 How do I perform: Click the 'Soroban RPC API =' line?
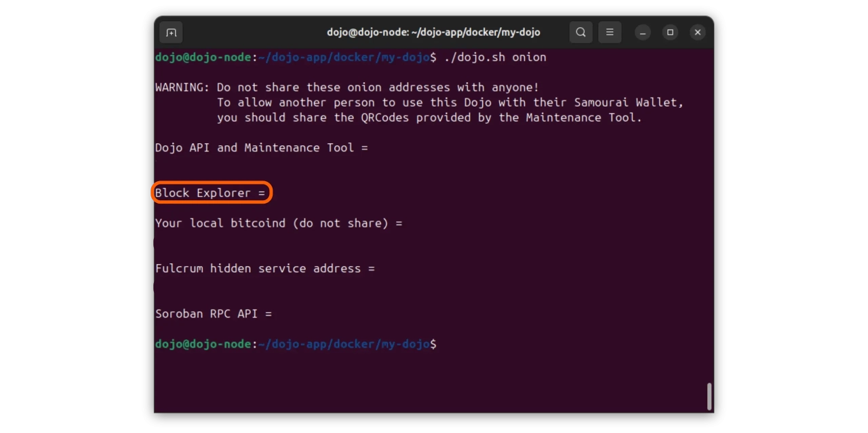213,314
